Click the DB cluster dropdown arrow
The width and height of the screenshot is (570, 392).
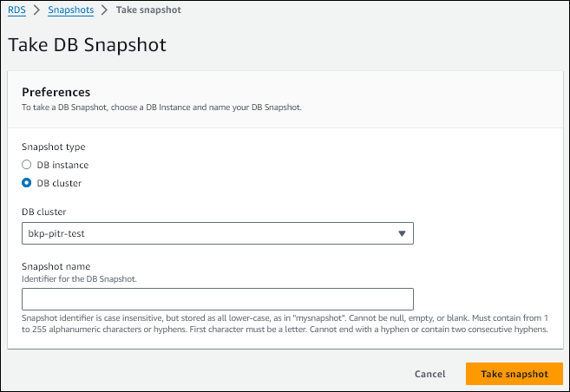pyautogui.click(x=402, y=233)
